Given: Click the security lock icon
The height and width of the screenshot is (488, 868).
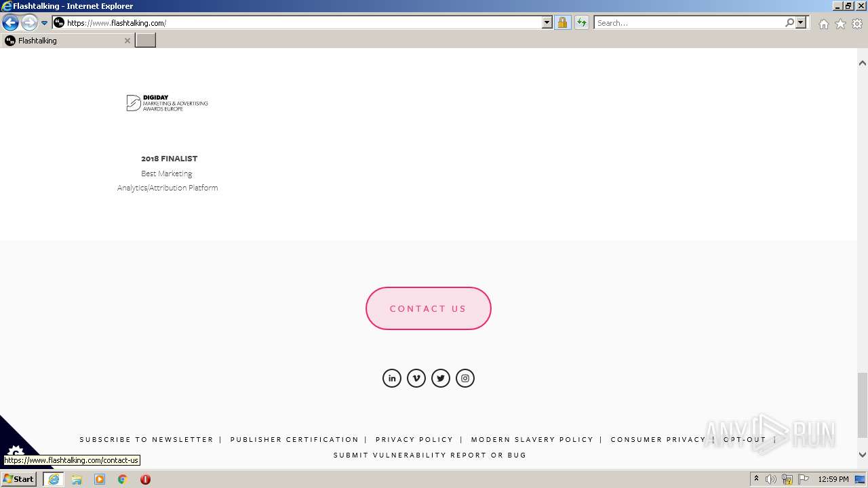Looking at the screenshot, I should point(562,23).
